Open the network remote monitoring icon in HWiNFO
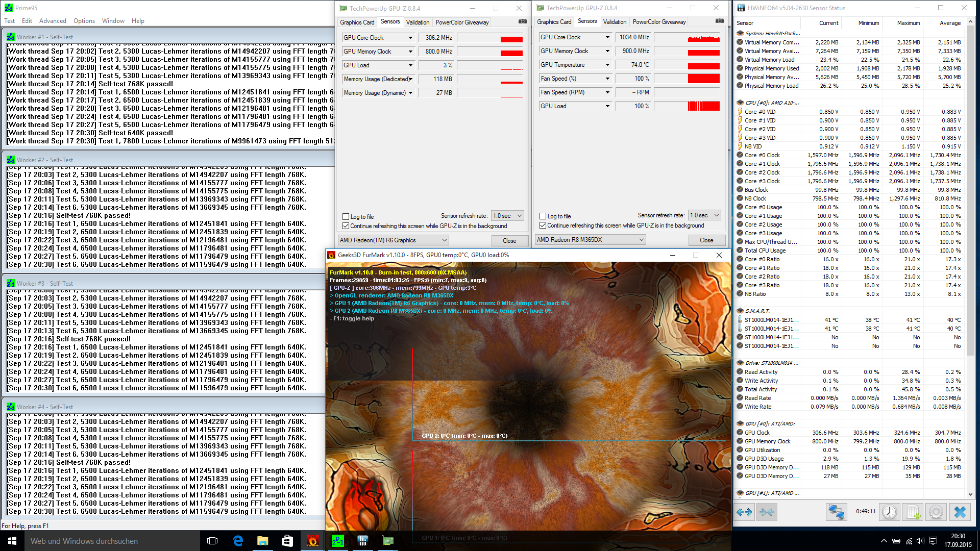This screenshot has height=551, width=980. pos(836,512)
